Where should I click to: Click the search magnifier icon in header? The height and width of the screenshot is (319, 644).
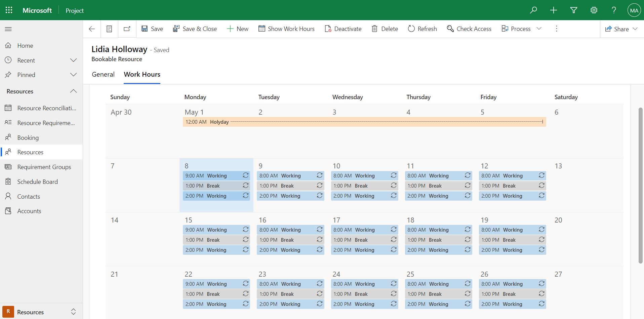533,10
